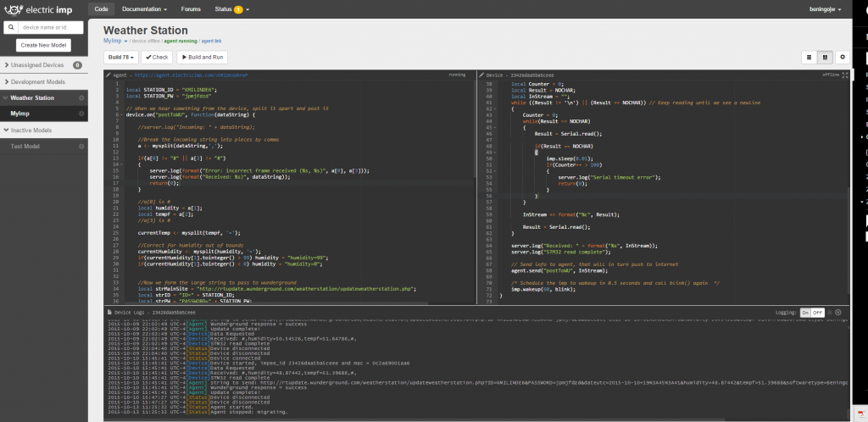Open Weather Station model settings gear
The height and width of the screenshot is (422, 868).
[81, 98]
